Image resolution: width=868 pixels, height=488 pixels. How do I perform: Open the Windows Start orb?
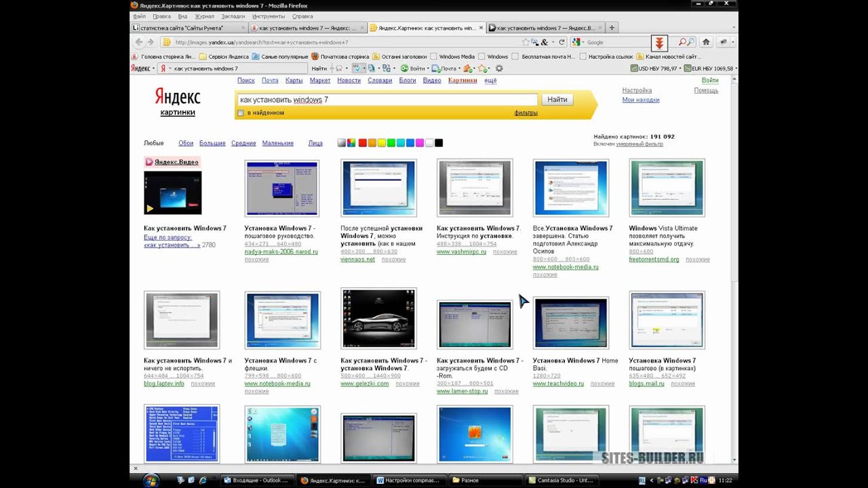click(x=151, y=480)
